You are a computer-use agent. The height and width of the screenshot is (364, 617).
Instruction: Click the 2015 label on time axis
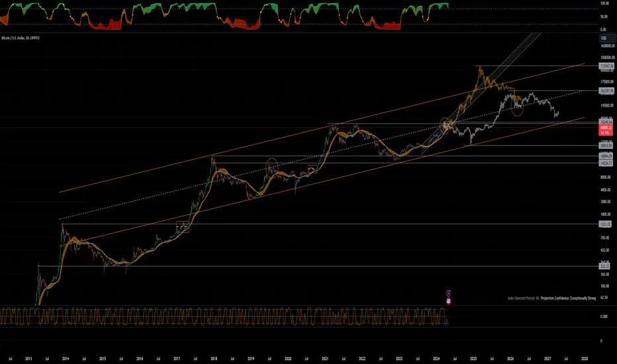[x=103, y=359]
